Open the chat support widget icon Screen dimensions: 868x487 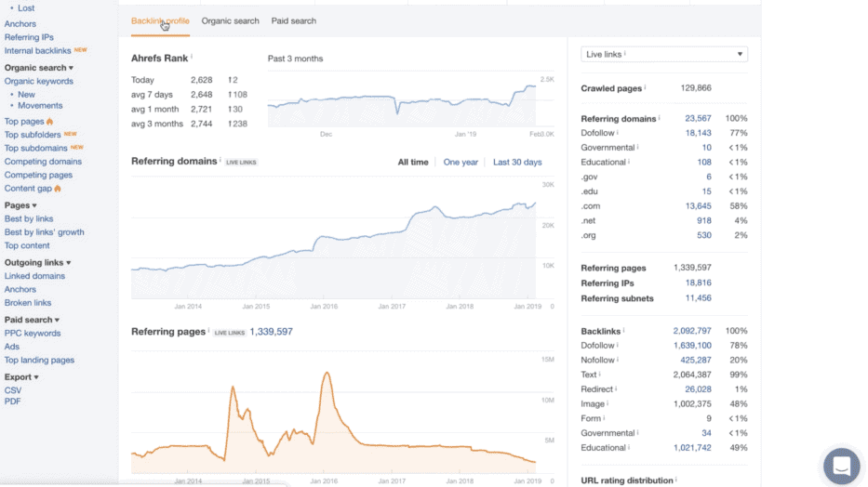[x=841, y=466]
